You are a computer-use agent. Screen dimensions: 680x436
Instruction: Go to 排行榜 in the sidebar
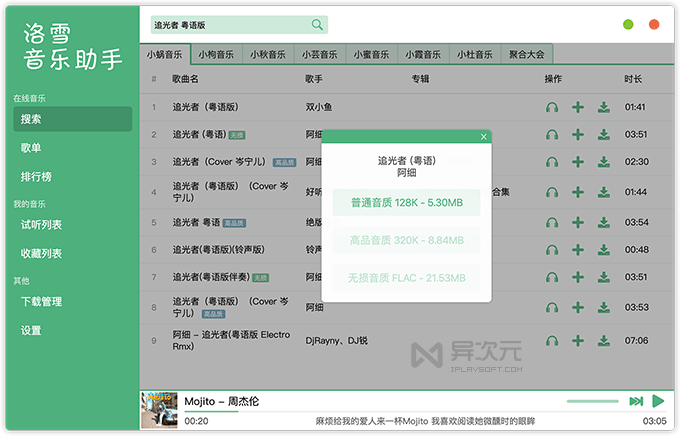tap(37, 177)
